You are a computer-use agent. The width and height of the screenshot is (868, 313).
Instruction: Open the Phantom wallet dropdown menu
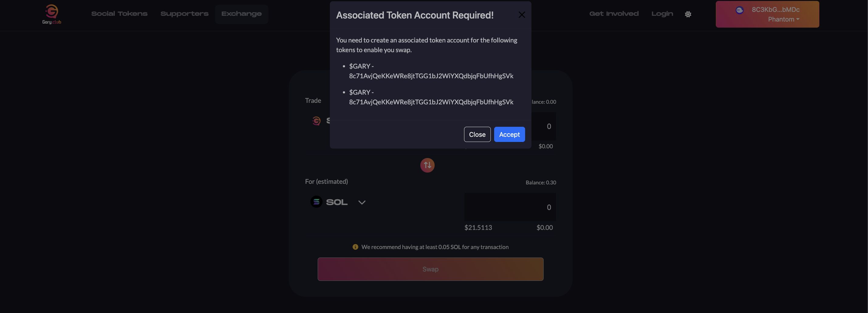point(783,19)
